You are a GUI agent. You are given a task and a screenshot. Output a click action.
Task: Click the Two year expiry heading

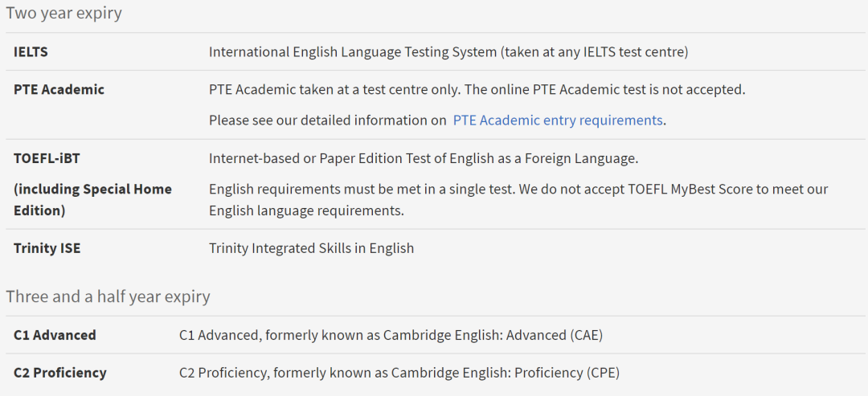(x=63, y=13)
